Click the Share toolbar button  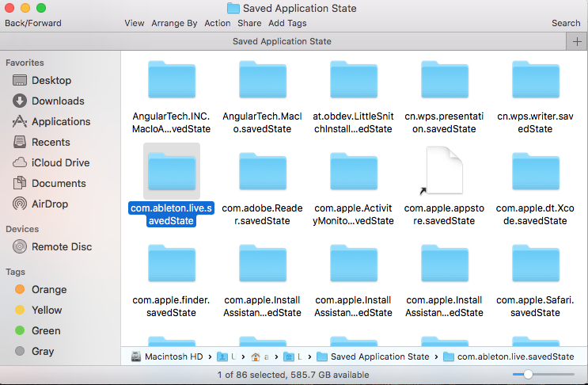coord(249,23)
